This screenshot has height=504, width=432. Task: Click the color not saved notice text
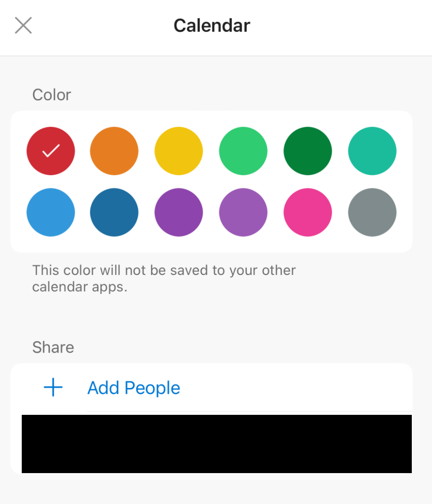164,278
